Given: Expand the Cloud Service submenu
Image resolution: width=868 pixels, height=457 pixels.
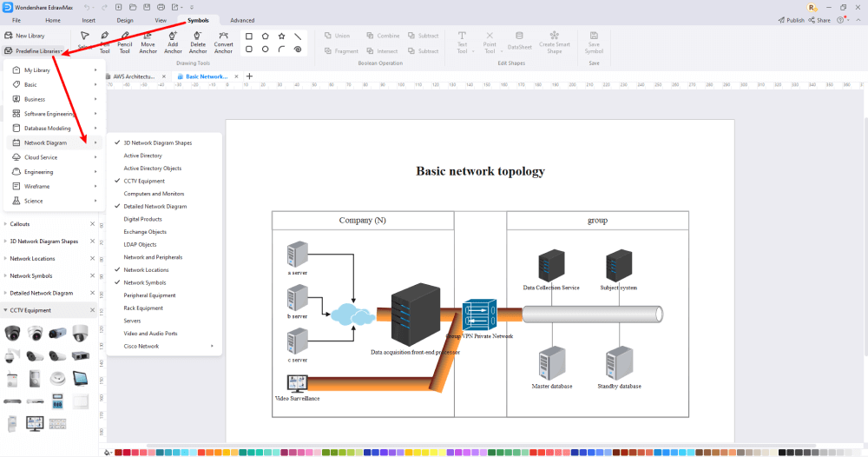Looking at the screenshot, I should pyautogui.click(x=54, y=157).
